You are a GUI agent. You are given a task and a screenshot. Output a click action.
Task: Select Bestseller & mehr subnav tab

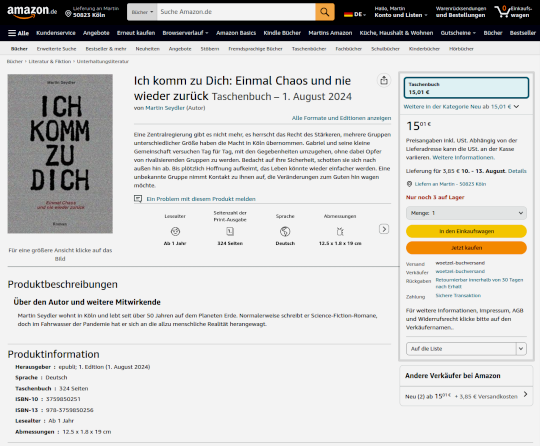pyautogui.click(x=106, y=49)
